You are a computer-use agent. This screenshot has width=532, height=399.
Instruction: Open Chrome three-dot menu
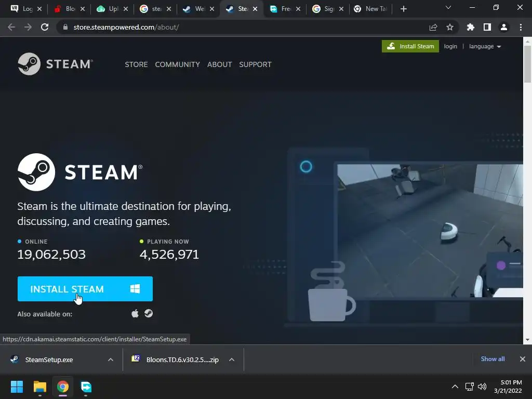coord(521,27)
